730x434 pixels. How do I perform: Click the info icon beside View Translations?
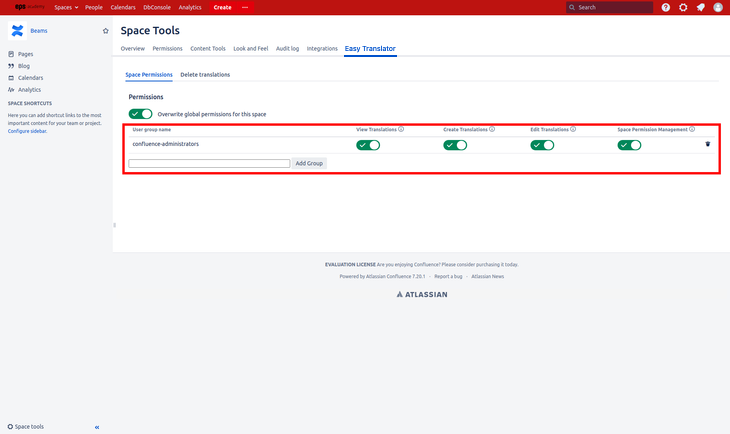pos(401,129)
